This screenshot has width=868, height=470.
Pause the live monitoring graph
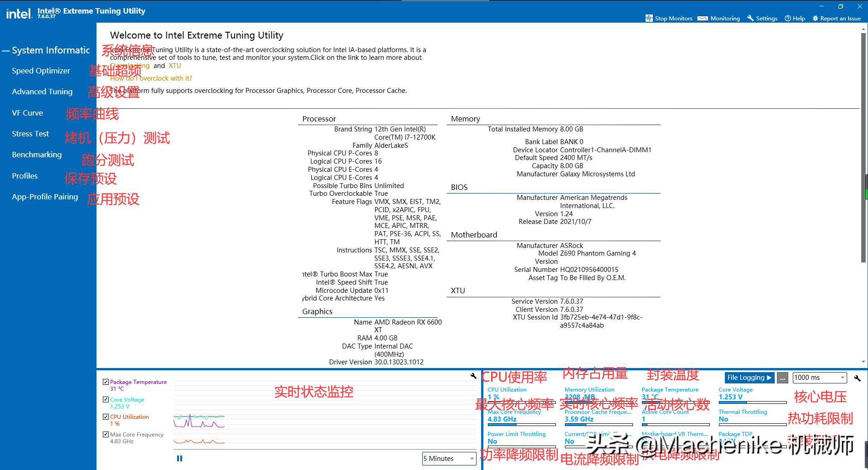(179, 459)
